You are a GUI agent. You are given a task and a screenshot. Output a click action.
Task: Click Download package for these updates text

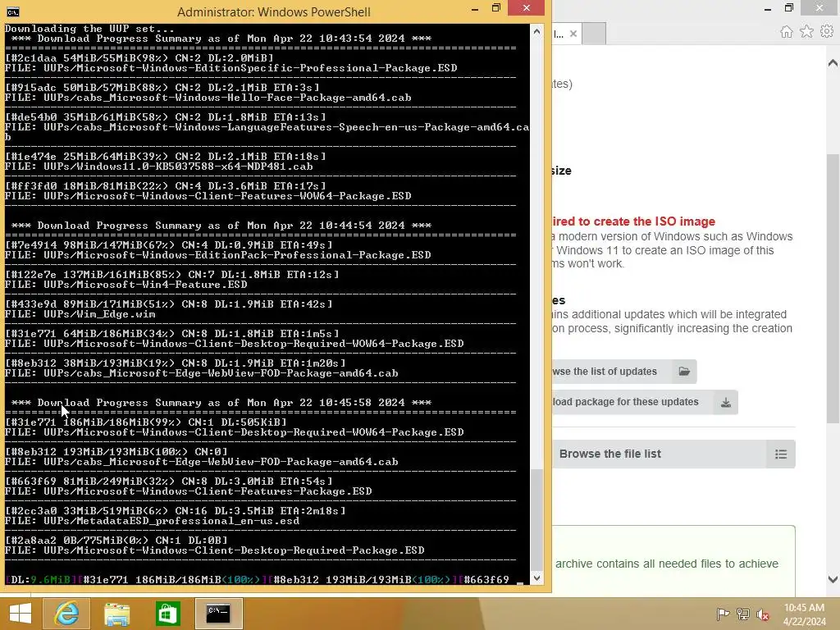[625, 402]
